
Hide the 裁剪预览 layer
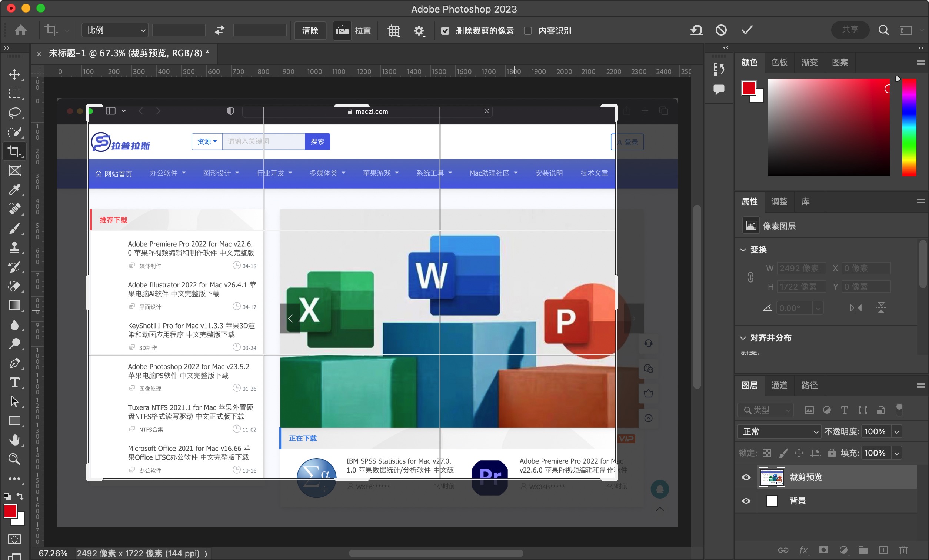746,477
